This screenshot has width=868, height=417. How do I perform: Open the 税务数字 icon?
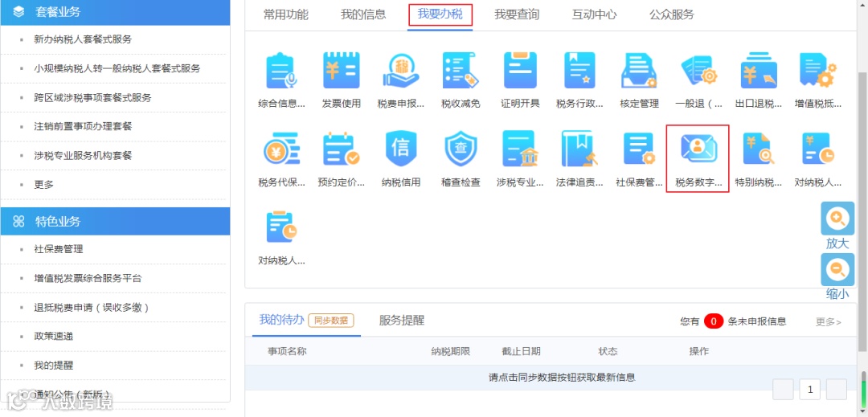[x=698, y=149]
